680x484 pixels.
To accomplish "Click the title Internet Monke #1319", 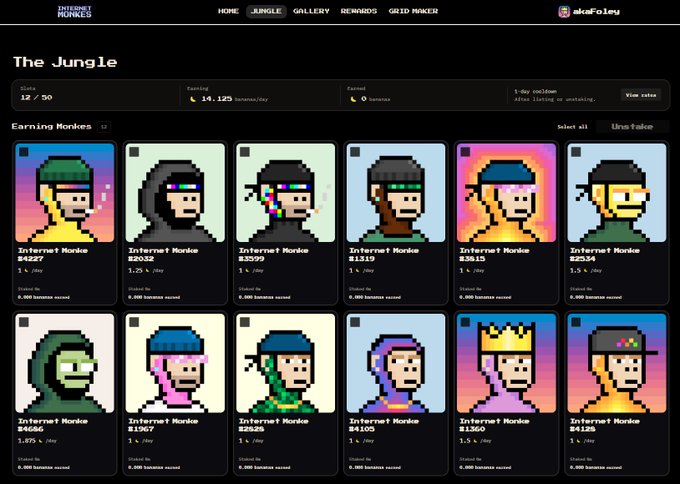I will [384, 255].
